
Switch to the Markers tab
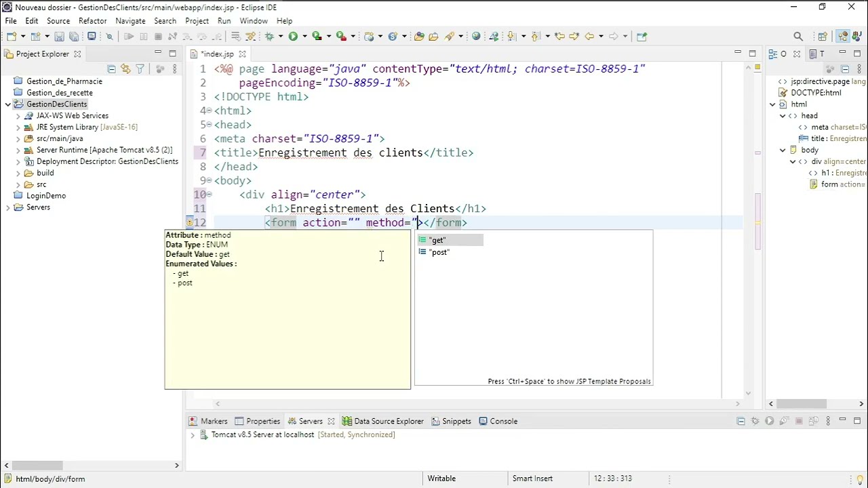pyautogui.click(x=208, y=421)
